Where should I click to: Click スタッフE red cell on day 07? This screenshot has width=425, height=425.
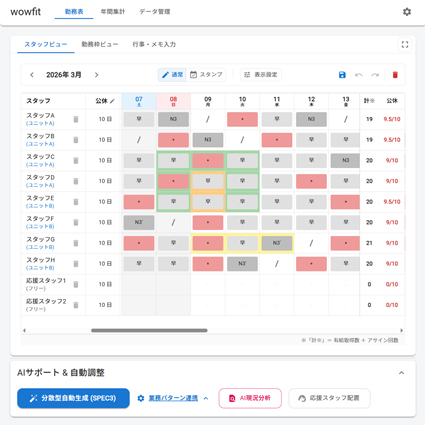139,202
